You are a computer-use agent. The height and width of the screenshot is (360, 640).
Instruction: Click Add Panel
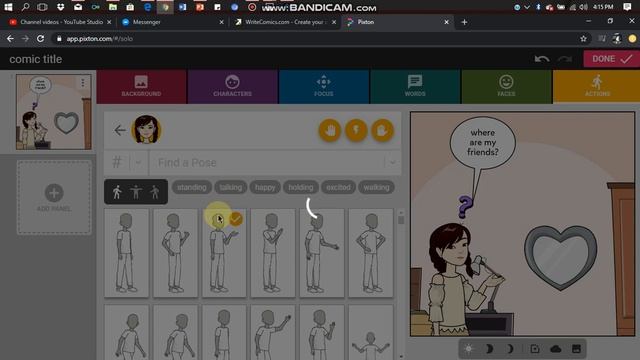click(54, 198)
